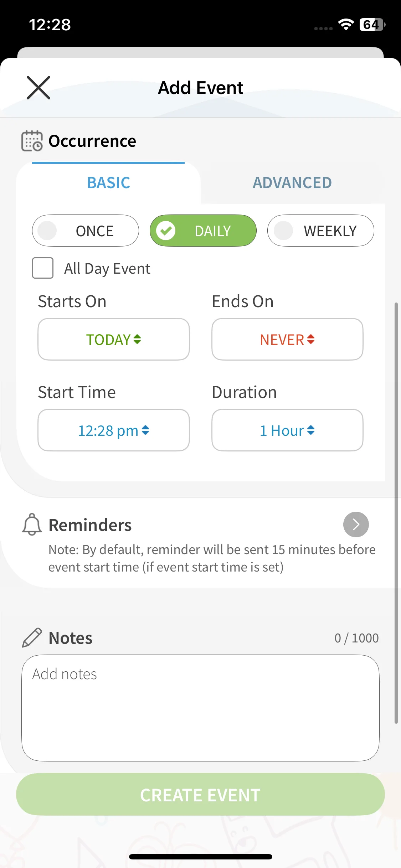Switch to the Advanced tab
401x868 pixels.
(292, 183)
